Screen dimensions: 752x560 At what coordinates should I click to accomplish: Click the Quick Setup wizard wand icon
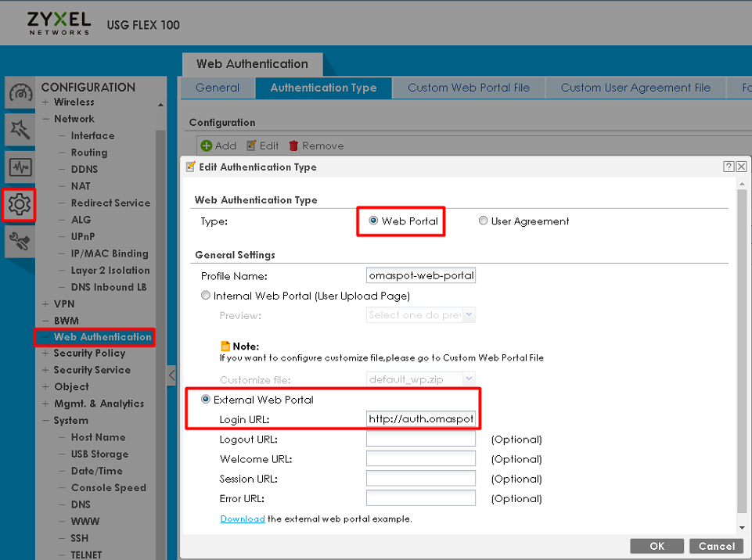point(20,129)
